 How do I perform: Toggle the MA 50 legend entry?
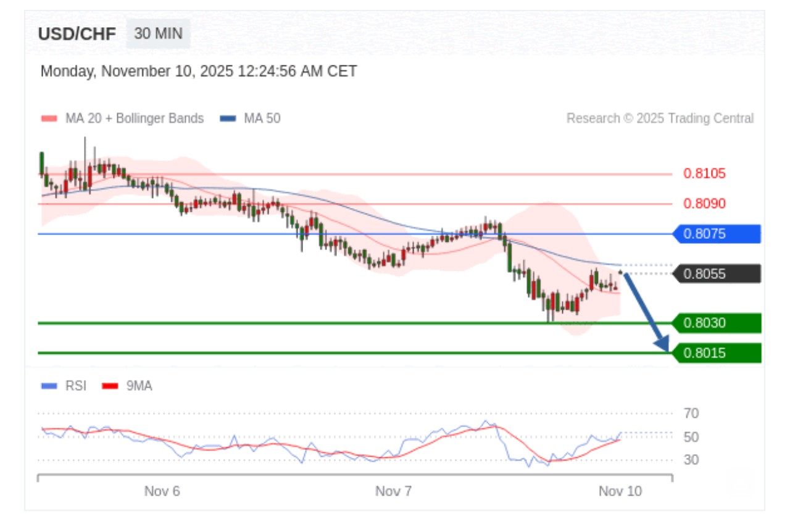coord(262,118)
